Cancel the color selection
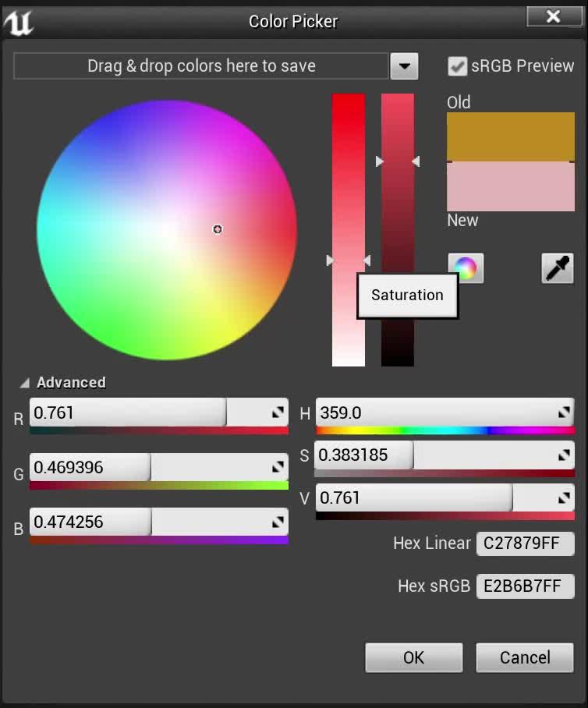This screenshot has width=588, height=708. (x=525, y=657)
